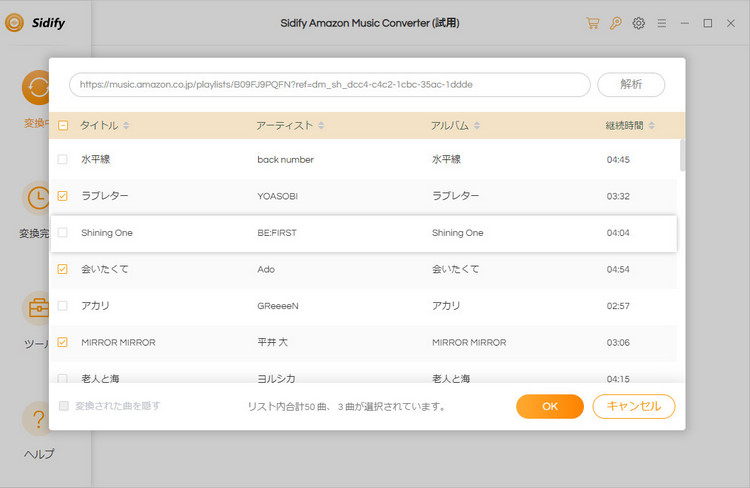Check the アカリ song checkbox
The image size is (750, 488).
(x=63, y=306)
